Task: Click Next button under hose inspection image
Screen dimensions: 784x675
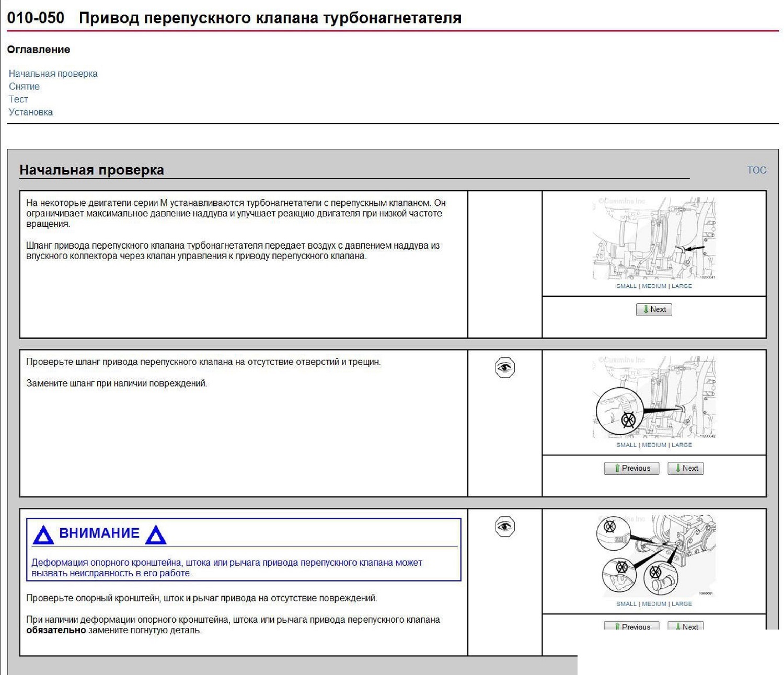Action: [686, 468]
